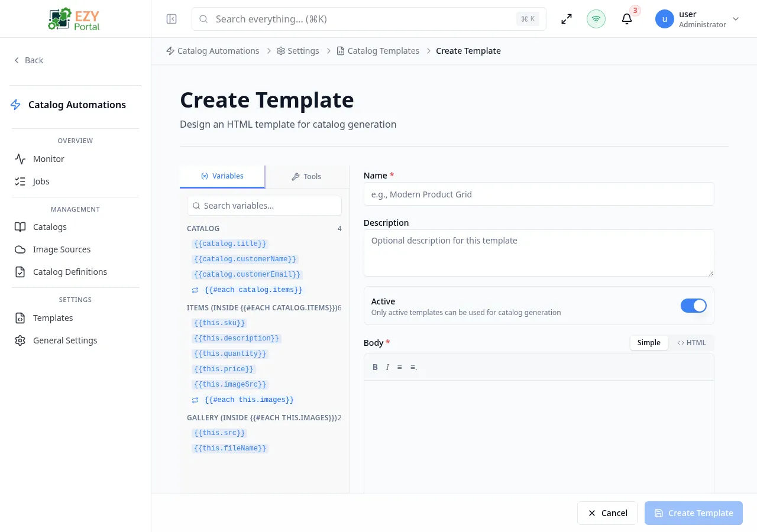Open Catalog Automations breadcrumb link

click(x=212, y=51)
